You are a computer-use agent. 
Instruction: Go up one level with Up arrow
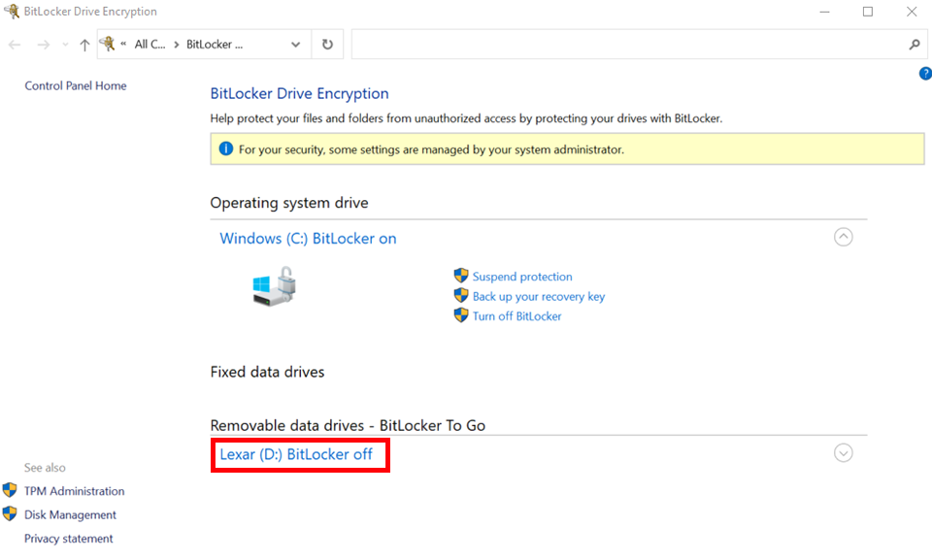[x=84, y=45]
